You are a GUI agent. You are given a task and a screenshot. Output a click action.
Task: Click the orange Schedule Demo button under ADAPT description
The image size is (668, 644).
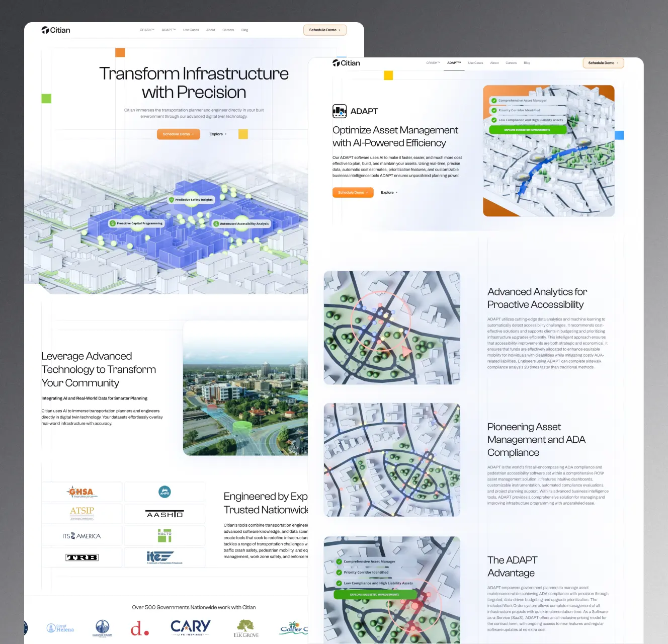353,193
